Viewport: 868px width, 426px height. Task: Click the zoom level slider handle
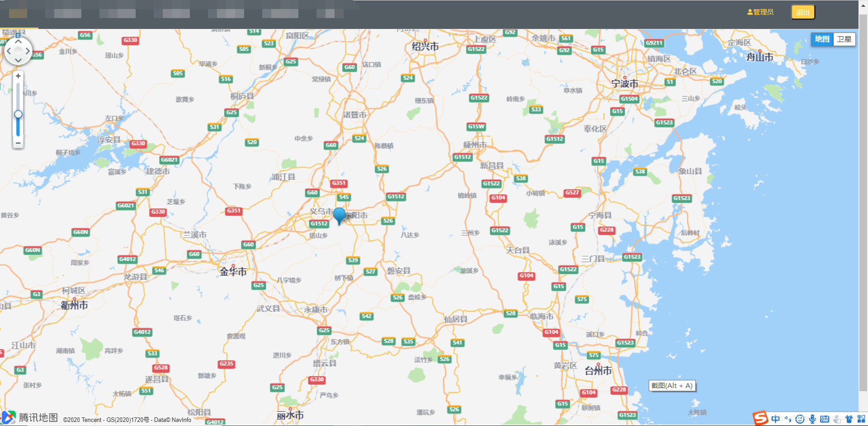coord(18,114)
